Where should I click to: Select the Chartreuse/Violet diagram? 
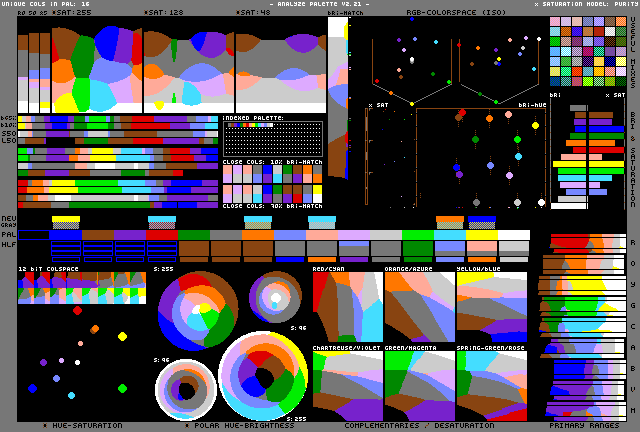click(x=347, y=382)
